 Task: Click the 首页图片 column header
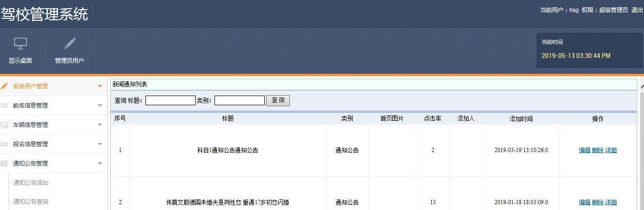(x=392, y=118)
